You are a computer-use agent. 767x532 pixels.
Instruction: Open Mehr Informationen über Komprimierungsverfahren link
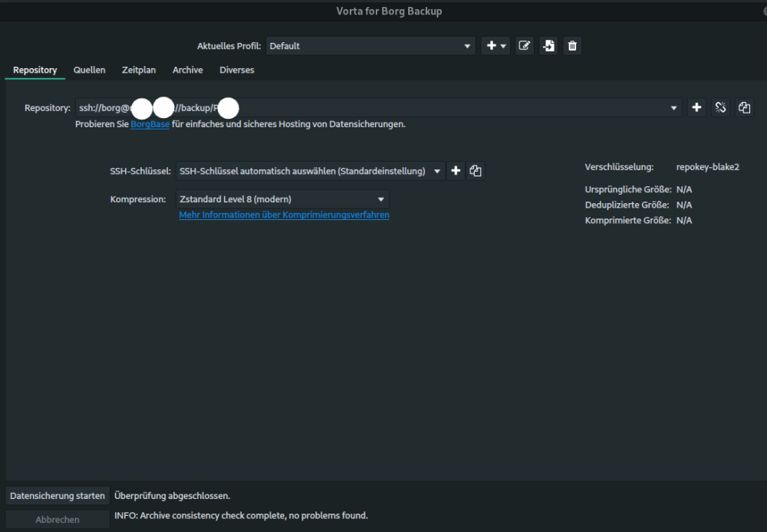tap(285, 215)
